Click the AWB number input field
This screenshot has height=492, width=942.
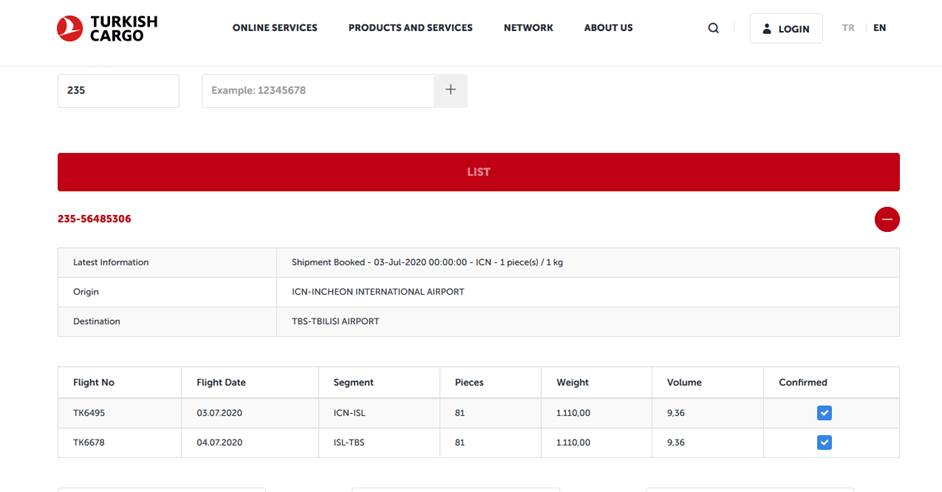click(318, 90)
